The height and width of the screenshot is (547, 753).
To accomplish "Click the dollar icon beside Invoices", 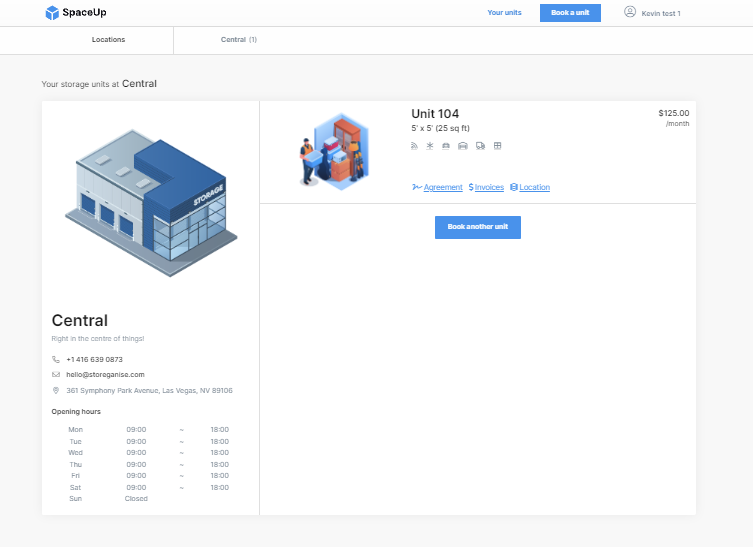I will (471, 187).
